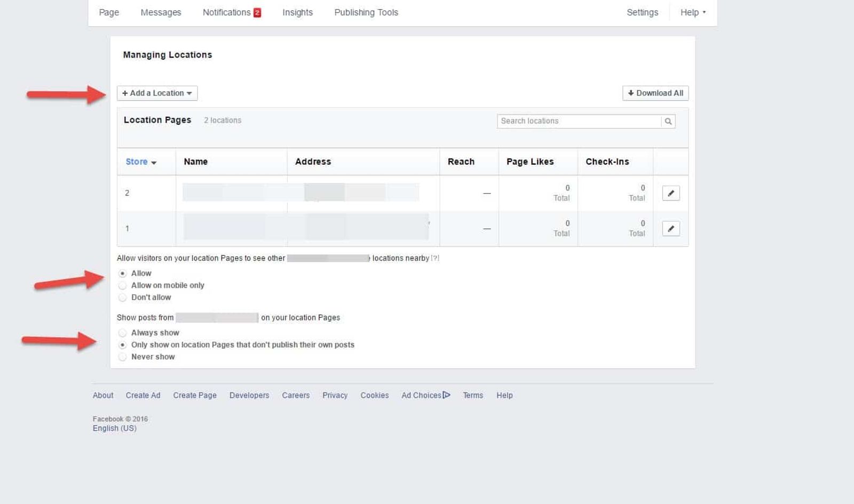Click the '2 locations' count text

coord(223,121)
